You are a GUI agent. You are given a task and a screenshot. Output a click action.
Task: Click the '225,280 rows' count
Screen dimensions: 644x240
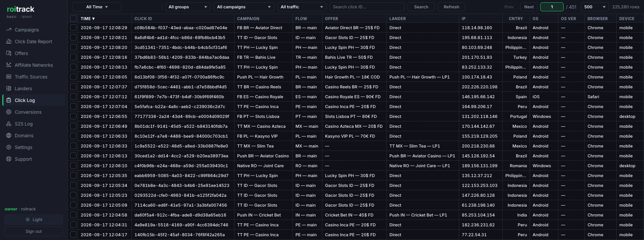point(626,7)
